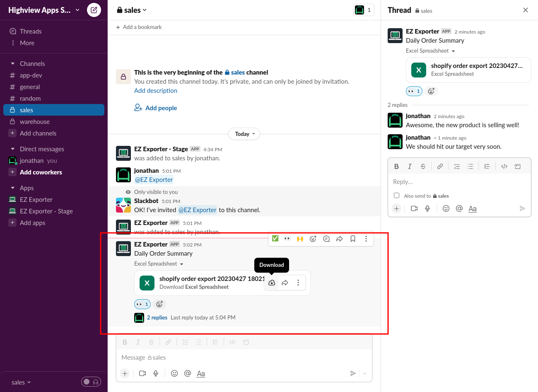Bookmark the Daily Order Summary message
This screenshot has height=392, width=538.
pyautogui.click(x=353, y=239)
